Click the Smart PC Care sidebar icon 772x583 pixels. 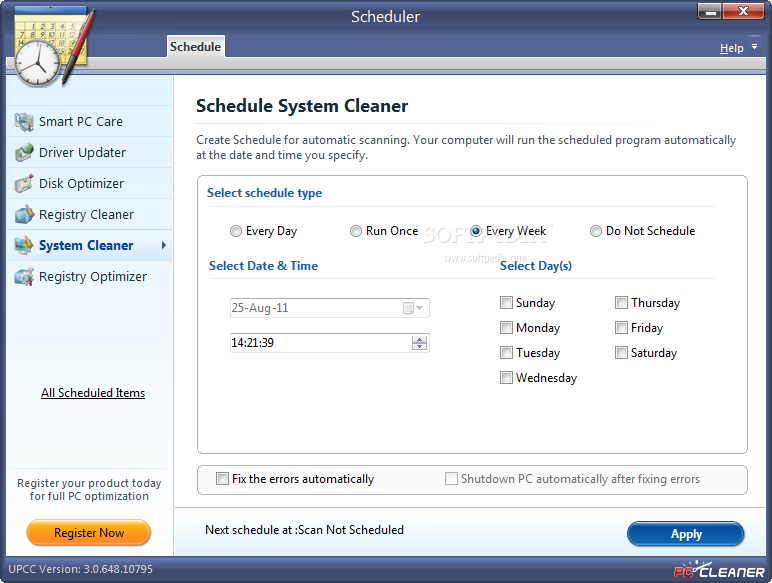[24, 122]
